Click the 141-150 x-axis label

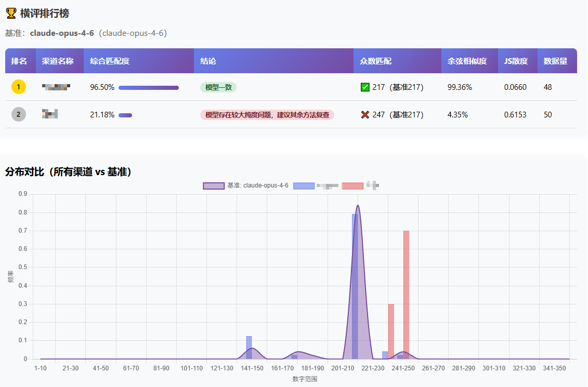click(x=252, y=368)
